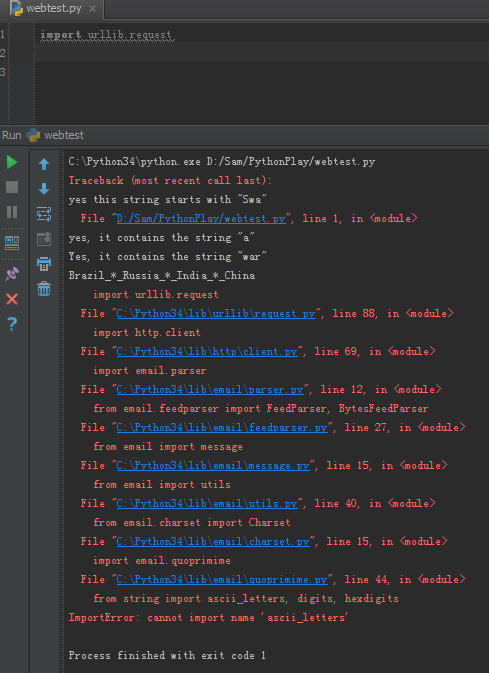Clear console with the trash icon

click(44, 289)
